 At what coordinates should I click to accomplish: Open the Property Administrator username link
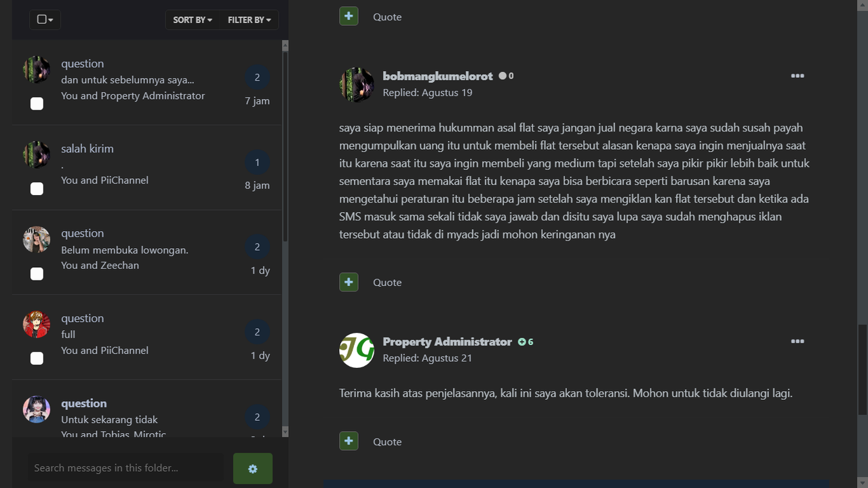click(447, 342)
